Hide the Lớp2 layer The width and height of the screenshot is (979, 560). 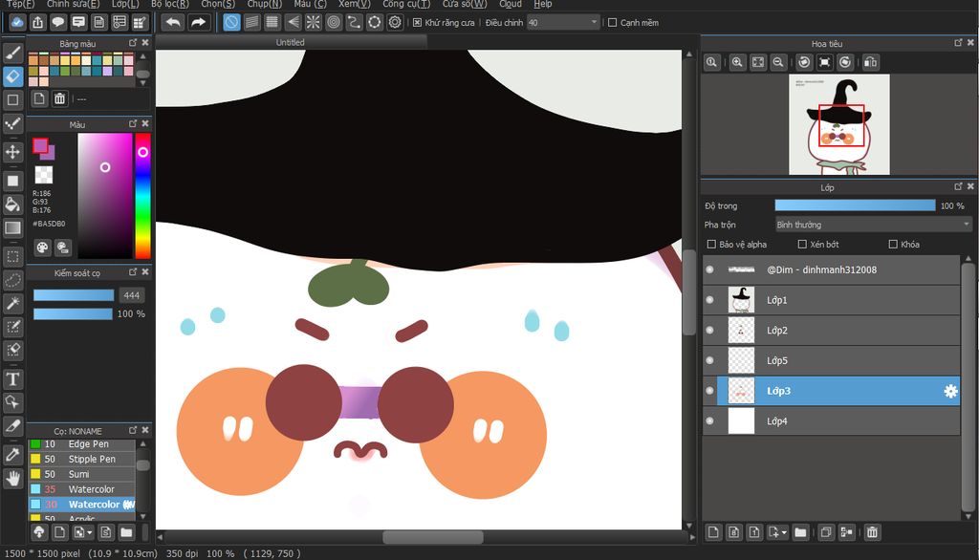point(710,331)
